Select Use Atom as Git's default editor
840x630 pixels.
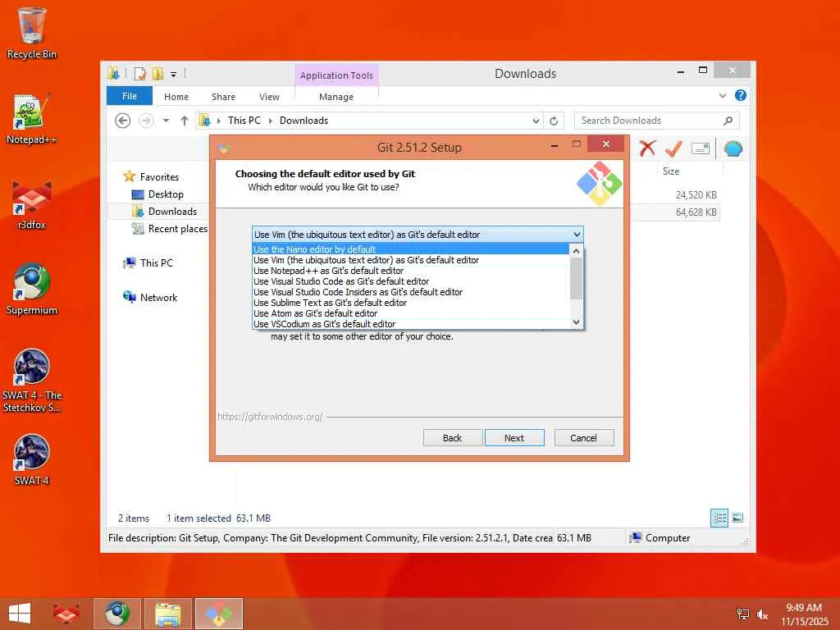pos(411,313)
